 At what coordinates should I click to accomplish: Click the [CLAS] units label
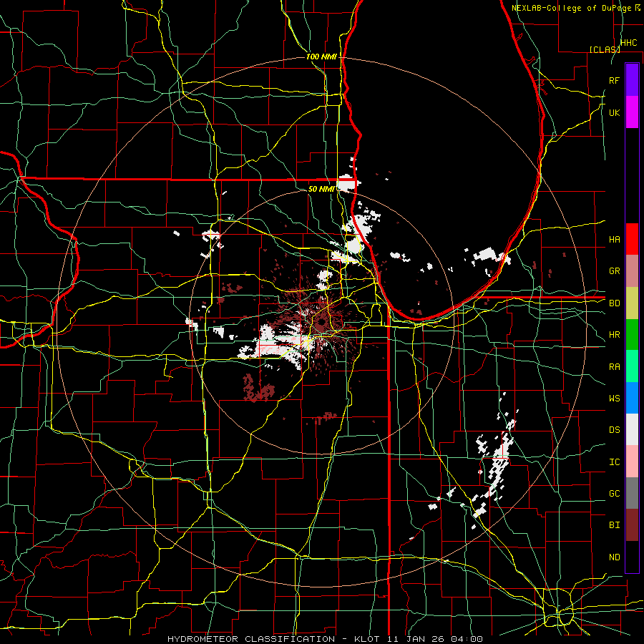[605, 49]
